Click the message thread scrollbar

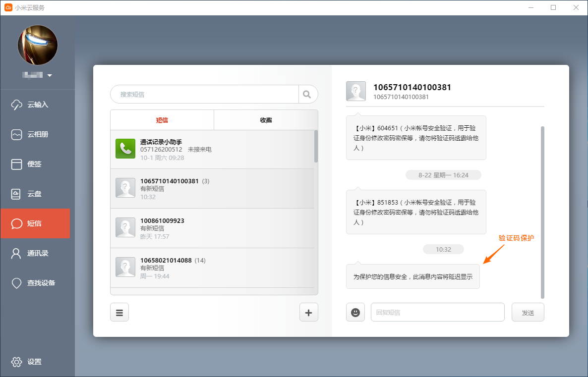pos(542,213)
